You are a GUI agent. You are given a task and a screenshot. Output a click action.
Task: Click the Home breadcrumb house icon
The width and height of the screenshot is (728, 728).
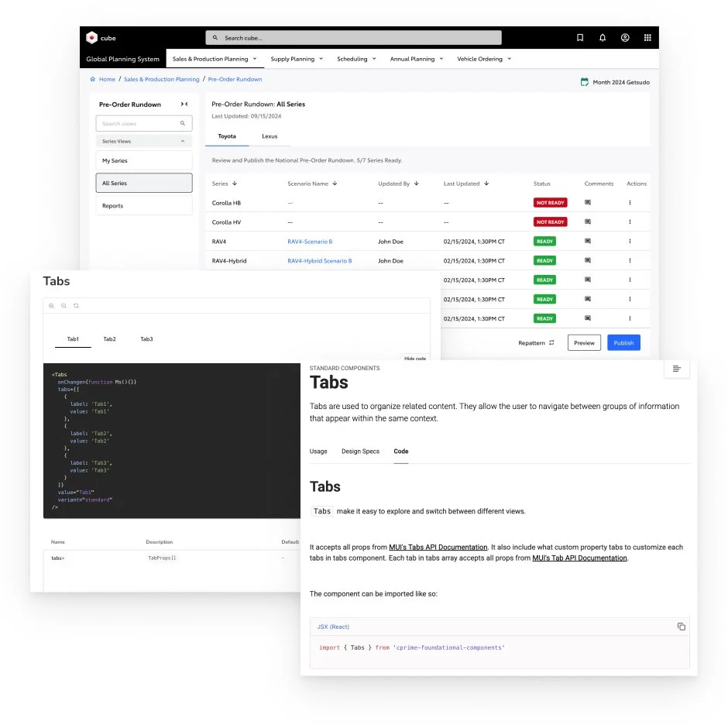tap(92, 80)
